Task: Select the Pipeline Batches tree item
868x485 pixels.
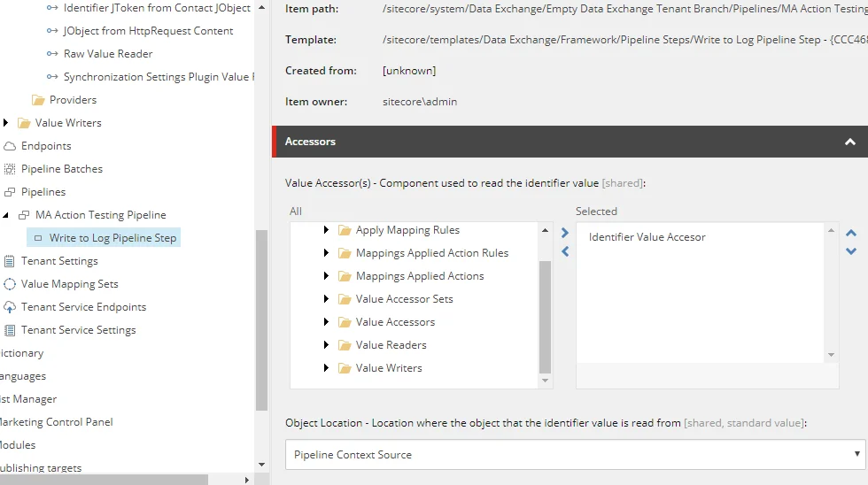Action: (x=62, y=169)
